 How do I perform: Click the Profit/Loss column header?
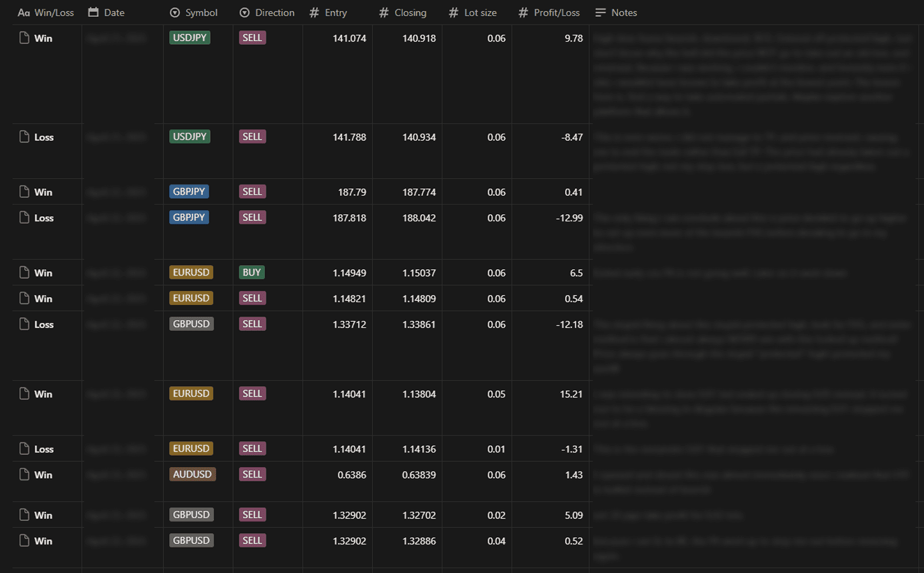[549, 13]
